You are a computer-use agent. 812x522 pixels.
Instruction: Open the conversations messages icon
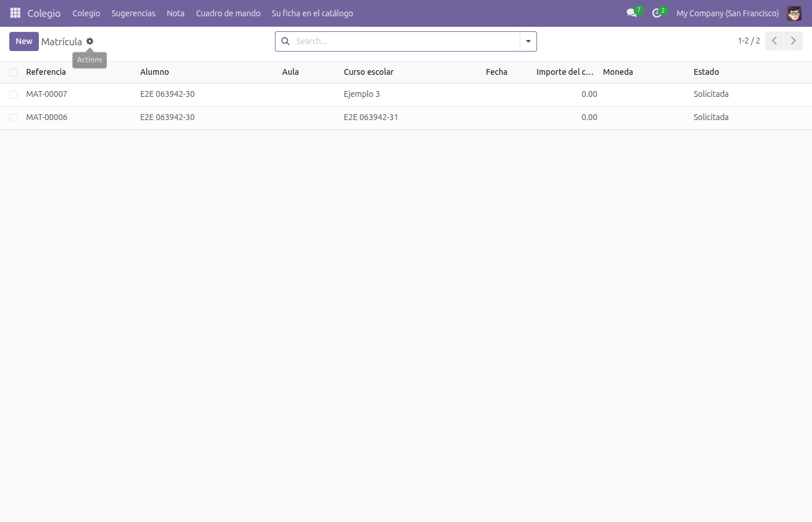[632, 13]
